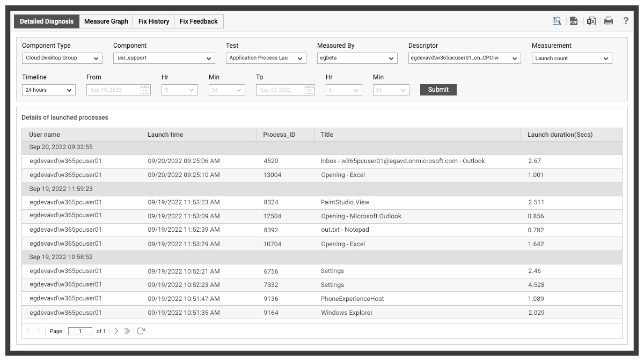This screenshot has width=644, height=361.
Task: Export the data to Excel
Action: [x=591, y=21]
